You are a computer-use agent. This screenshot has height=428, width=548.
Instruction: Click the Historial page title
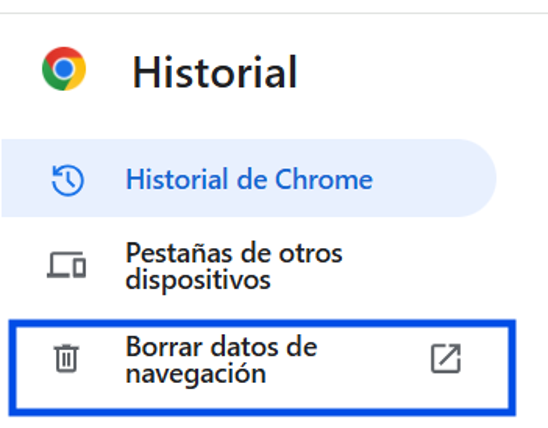tap(215, 72)
